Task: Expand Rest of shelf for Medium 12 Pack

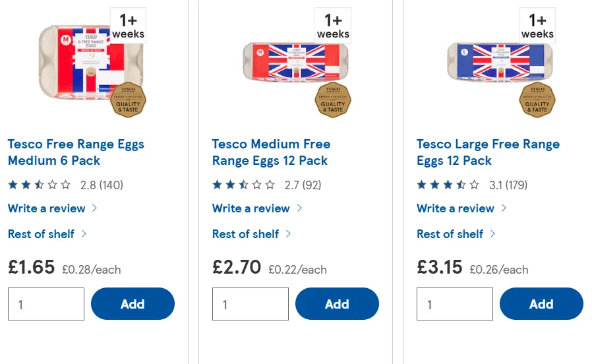Action: 251,234
